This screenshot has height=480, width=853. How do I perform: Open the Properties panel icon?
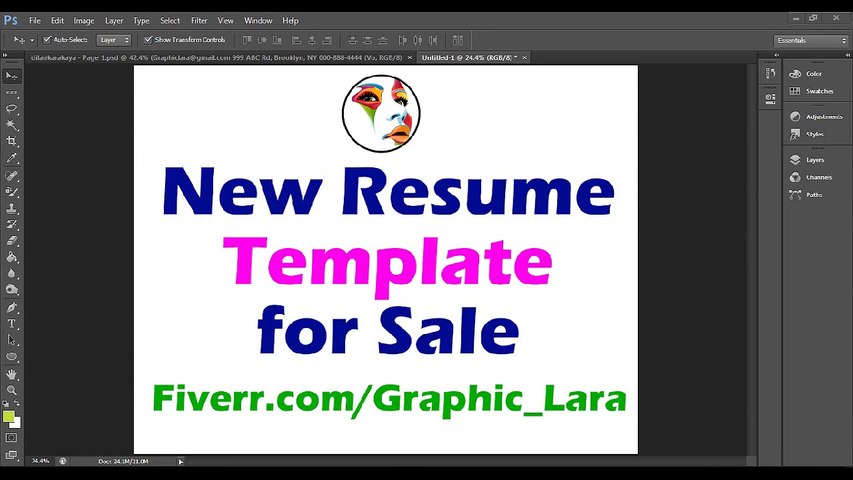770,99
